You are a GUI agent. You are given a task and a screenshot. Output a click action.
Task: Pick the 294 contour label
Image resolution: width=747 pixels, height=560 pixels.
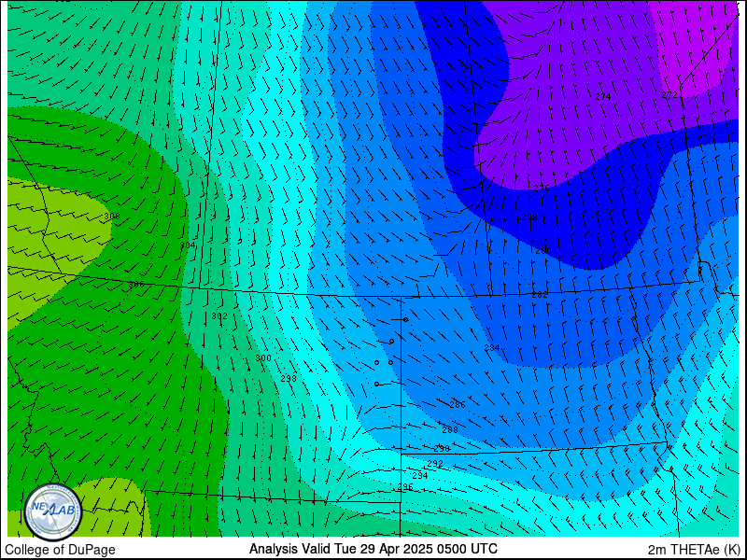pyautogui.click(x=419, y=476)
